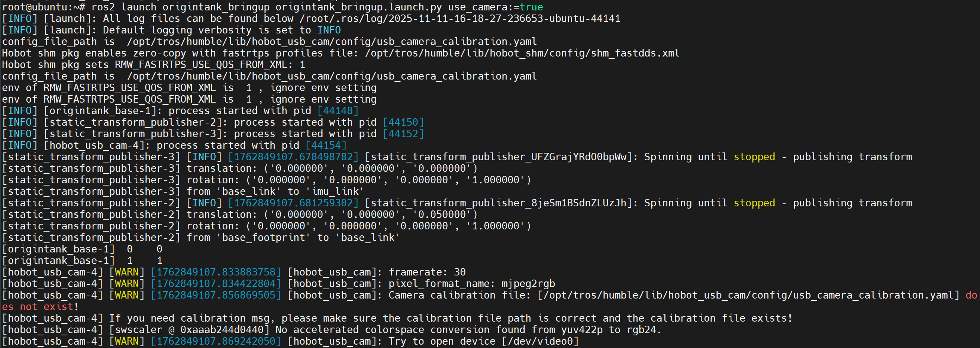Click the hobot_usb_cam pid 44154
The image size is (980, 348).
(x=326, y=145)
